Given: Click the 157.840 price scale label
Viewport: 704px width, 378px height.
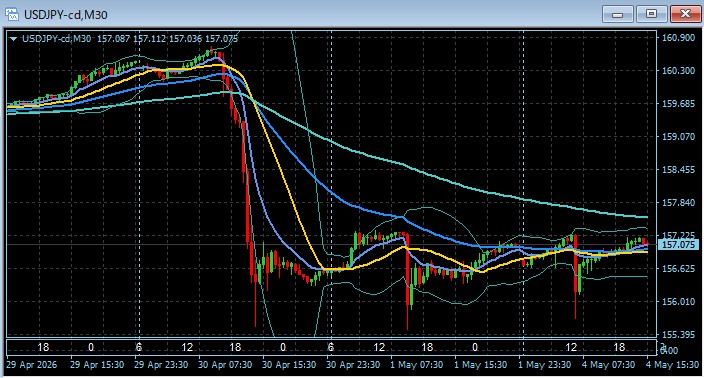Looking at the screenshot, I should coord(678,202).
